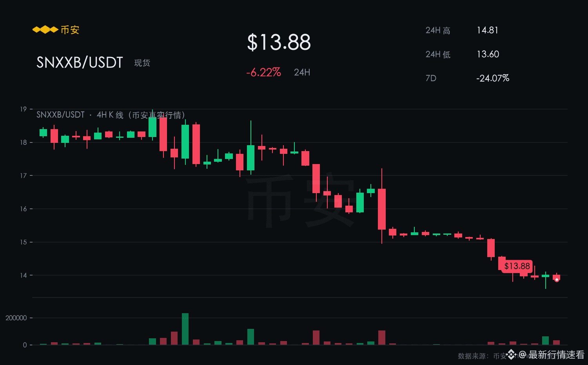Click the red current-price dot on the last candle
The height and width of the screenshot is (365, 588).
tap(557, 279)
